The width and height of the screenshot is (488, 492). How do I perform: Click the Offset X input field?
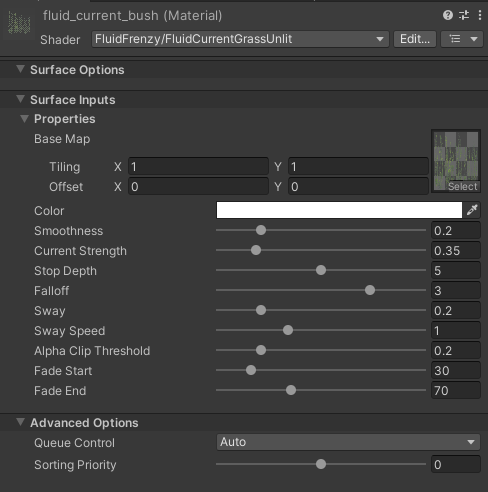[x=198, y=186]
